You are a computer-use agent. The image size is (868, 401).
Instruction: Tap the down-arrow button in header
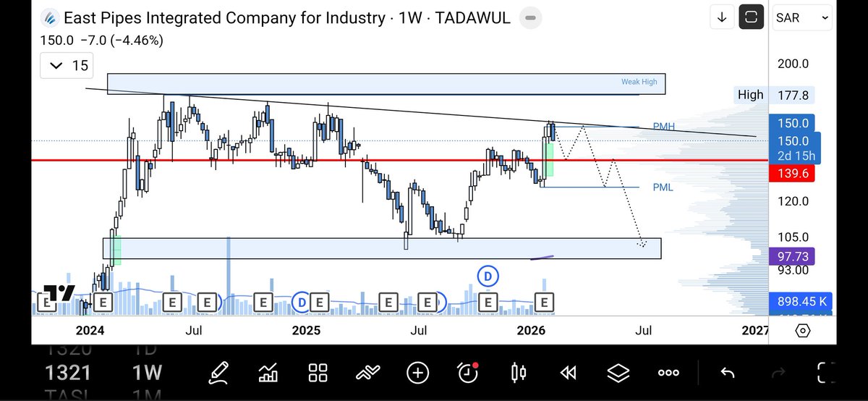pos(722,17)
